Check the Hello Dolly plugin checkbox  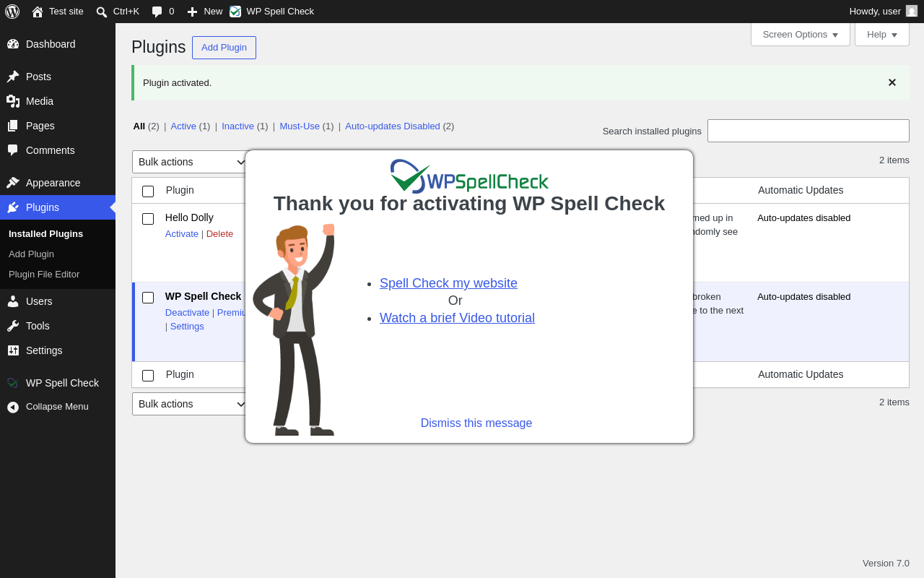[x=148, y=219]
